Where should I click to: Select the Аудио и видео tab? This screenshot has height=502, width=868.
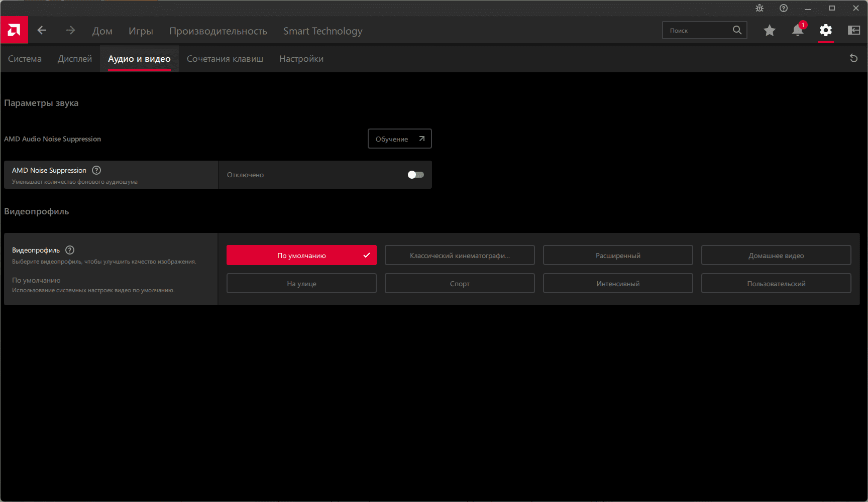[x=139, y=59]
